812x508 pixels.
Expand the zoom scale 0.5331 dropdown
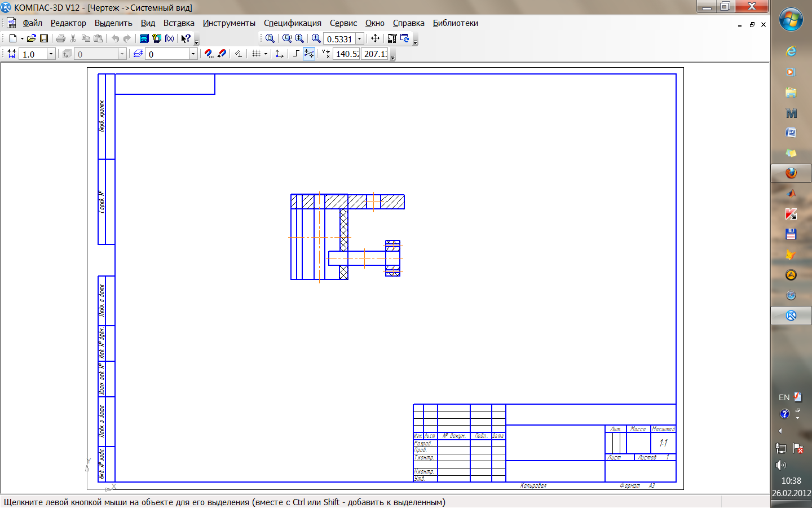[359, 39]
